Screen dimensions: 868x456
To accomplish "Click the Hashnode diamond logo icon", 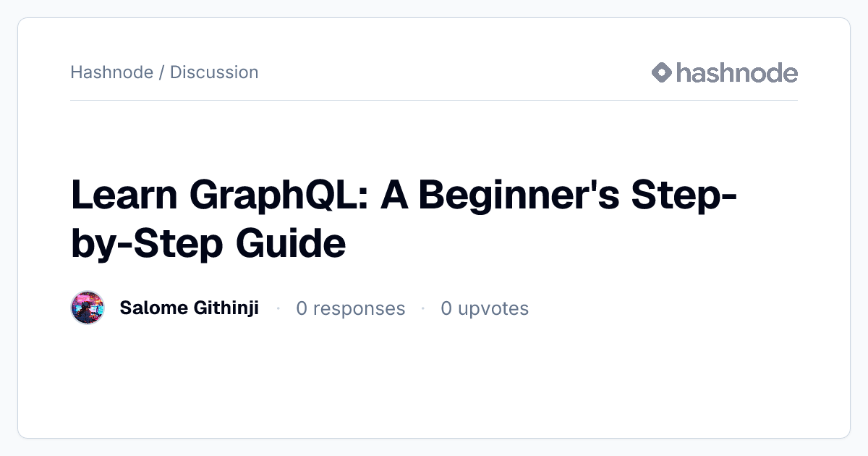I will tap(662, 72).
